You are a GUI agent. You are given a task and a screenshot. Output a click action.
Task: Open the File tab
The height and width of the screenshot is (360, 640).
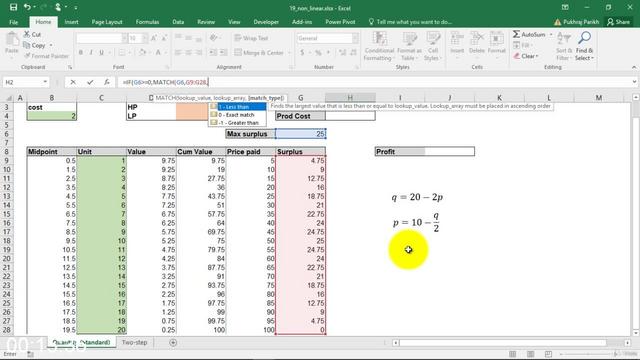[x=13, y=22]
